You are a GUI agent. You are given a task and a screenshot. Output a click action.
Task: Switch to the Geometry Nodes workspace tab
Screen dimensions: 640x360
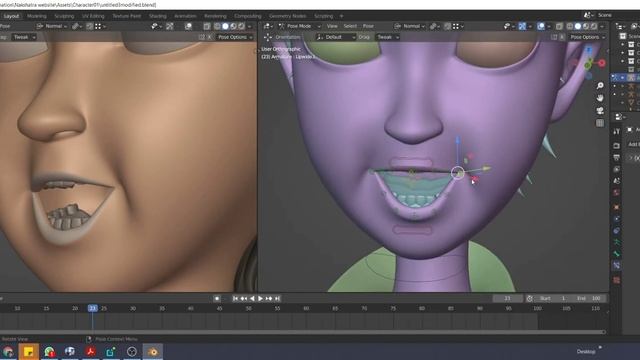coord(287,16)
